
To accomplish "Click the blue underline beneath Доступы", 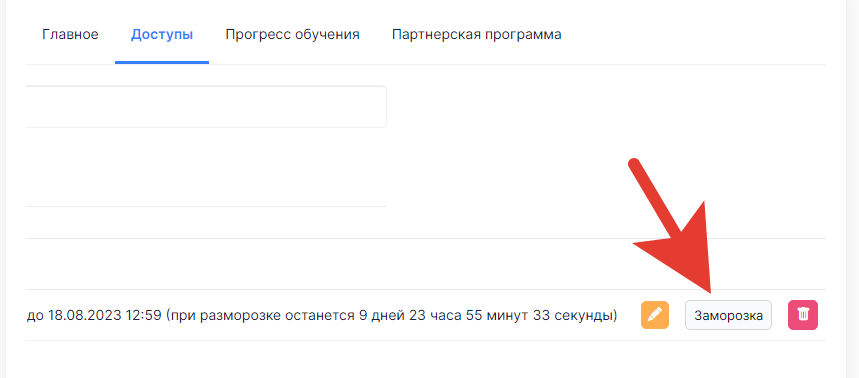I will click(x=162, y=62).
